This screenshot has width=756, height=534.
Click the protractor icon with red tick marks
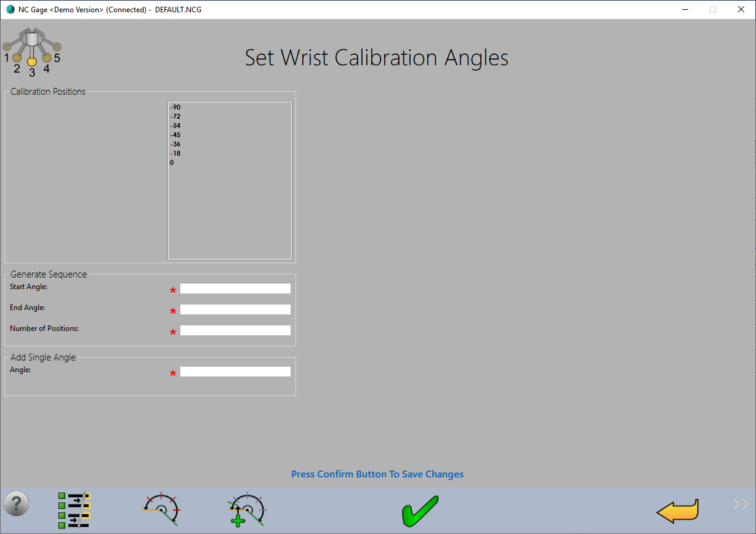tap(161, 509)
